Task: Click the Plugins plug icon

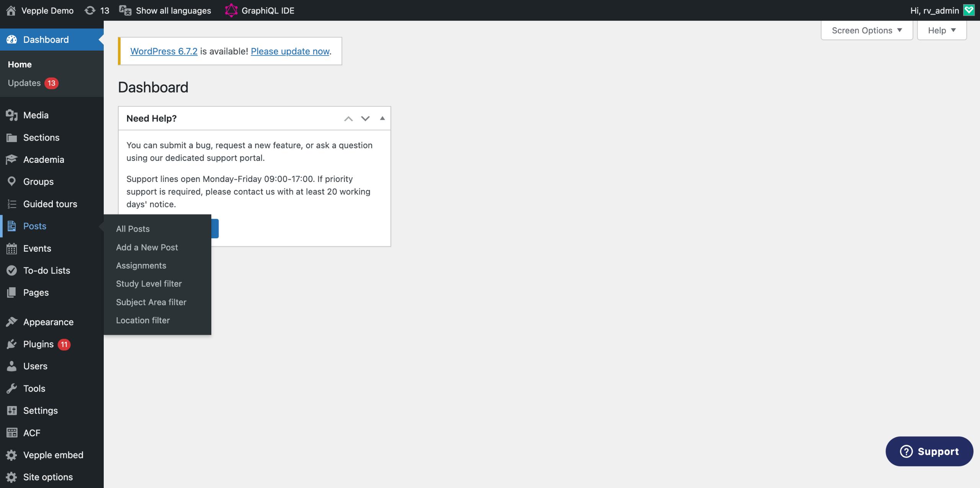Action: pos(11,344)
